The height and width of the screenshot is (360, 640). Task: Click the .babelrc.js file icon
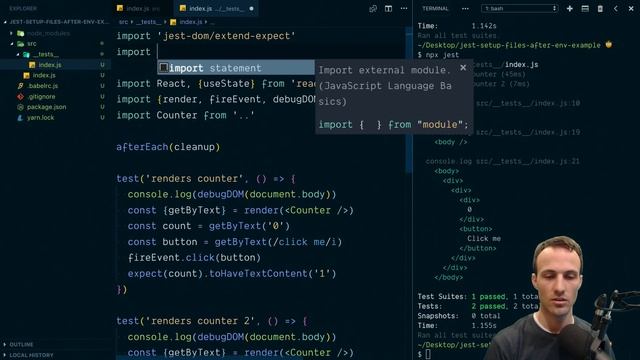[20, 86]
